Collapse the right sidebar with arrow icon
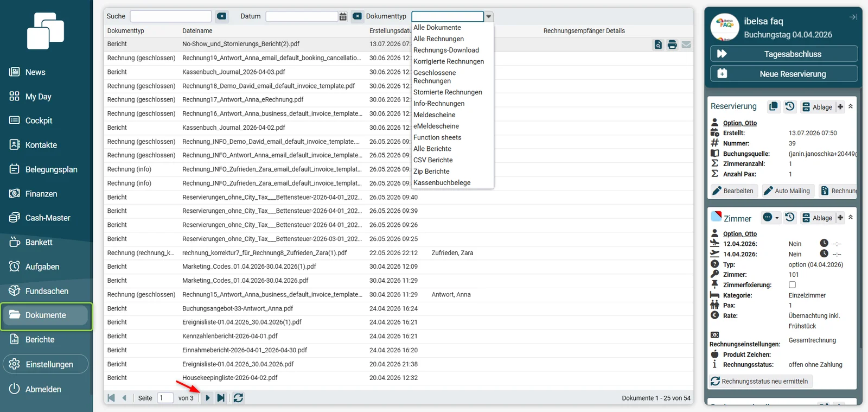 coord(853,17)
